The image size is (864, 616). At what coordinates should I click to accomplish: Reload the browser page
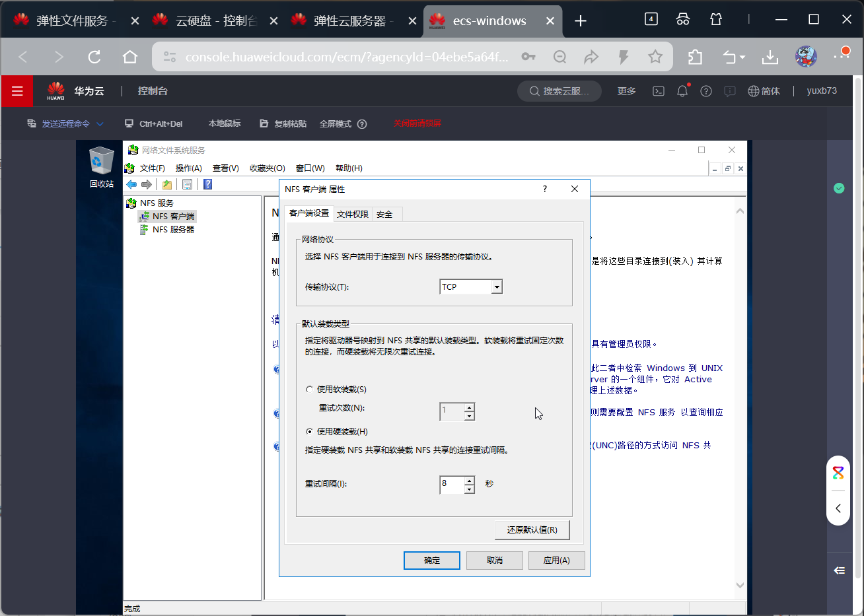tap(94, 57)
